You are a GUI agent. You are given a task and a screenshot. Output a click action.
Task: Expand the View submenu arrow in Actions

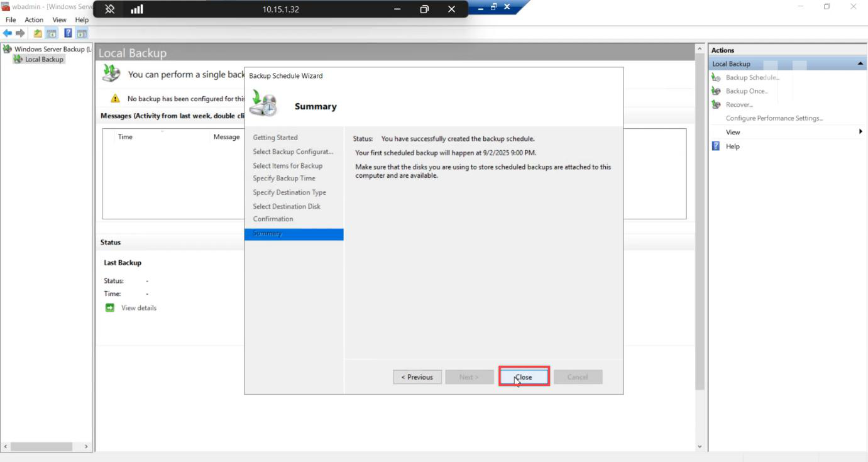click(860, 132)
